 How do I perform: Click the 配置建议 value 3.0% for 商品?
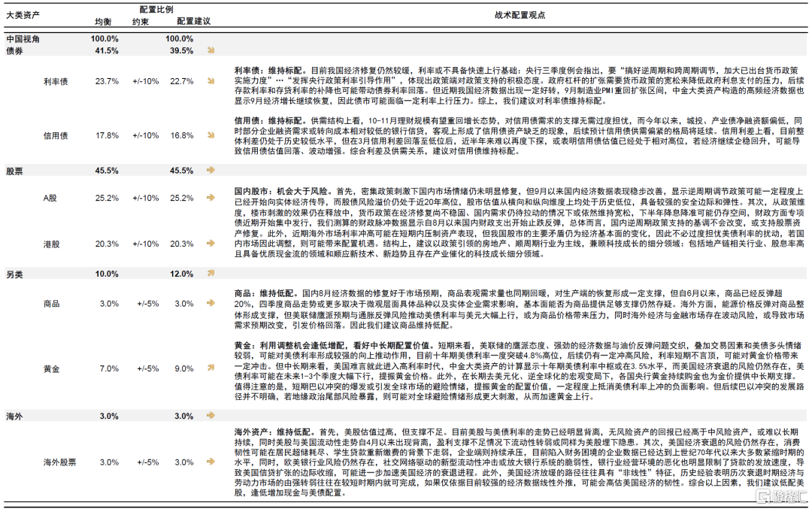pos(184,304)
